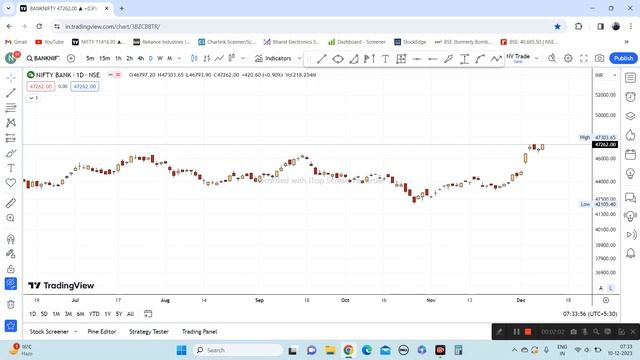Screen dimensions: 640x360
Task: Select the zoom in tool
Action: pos(11,218)
